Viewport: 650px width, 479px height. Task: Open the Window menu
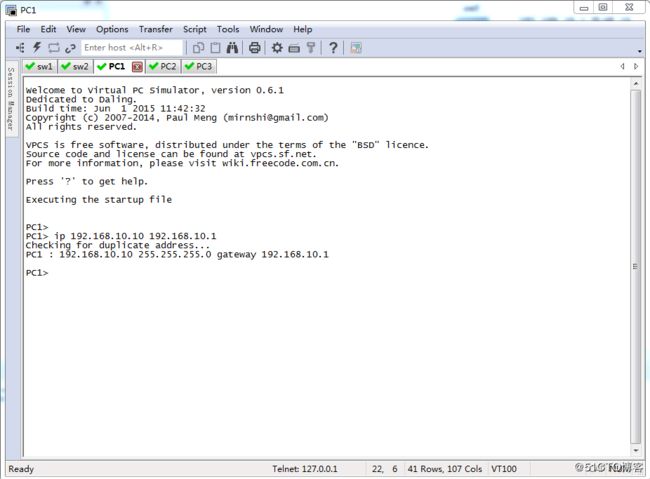[x=266, y=29]
